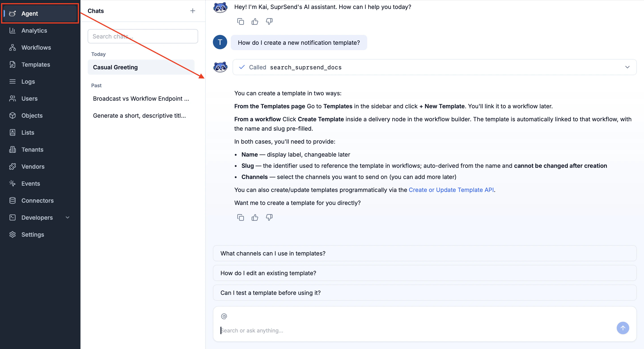Open the Create or Update Template API link
This screenshot has height=349, width=644.
[x=451, y=190]
